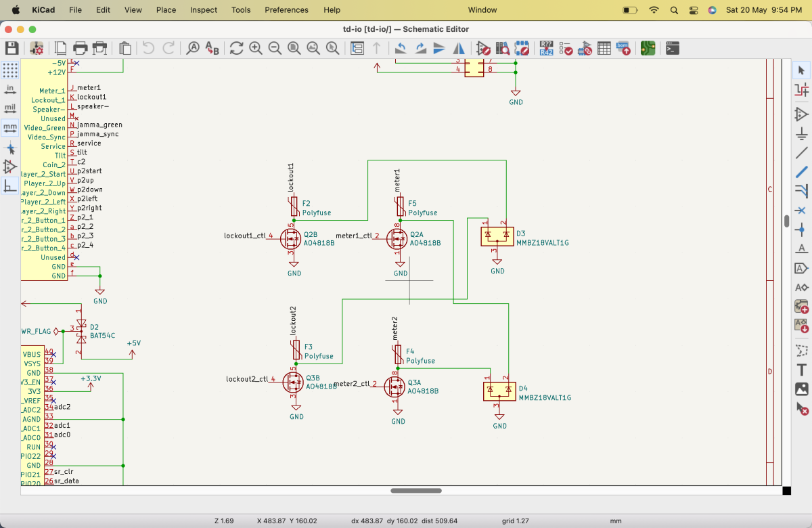Open the Place menu
This screenshot has width=812, height=528.
coord(166,10)
